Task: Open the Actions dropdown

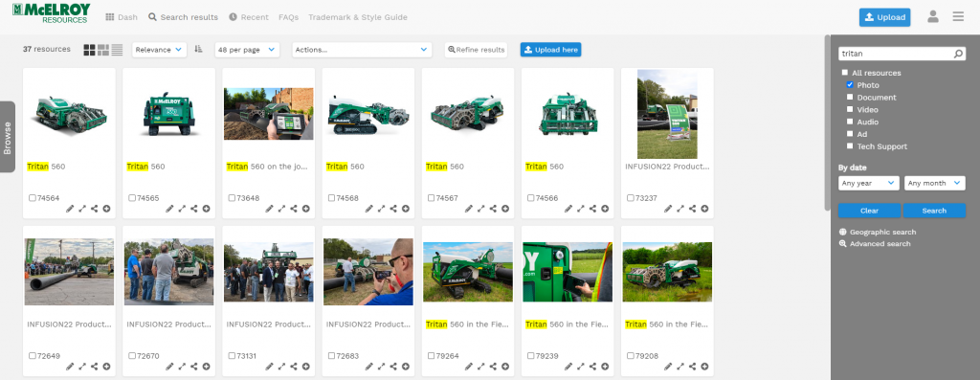Action: pyautogui.click(x=362, y=50)
